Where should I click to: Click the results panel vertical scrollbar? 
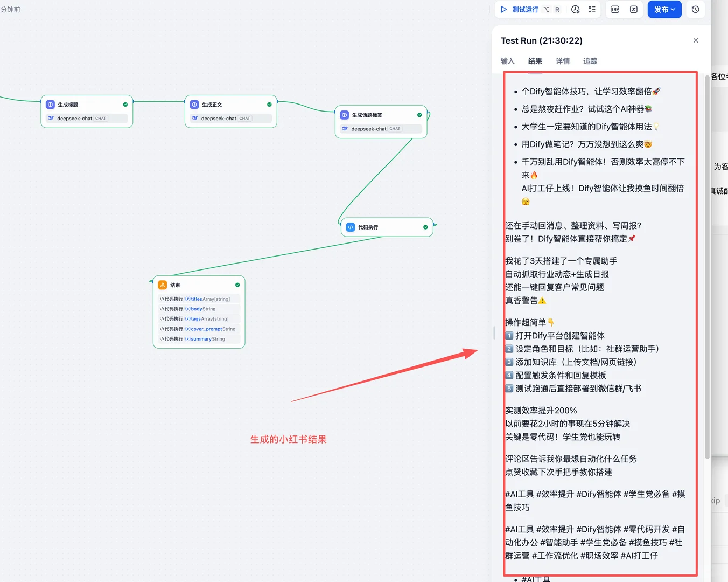[707, 267]
